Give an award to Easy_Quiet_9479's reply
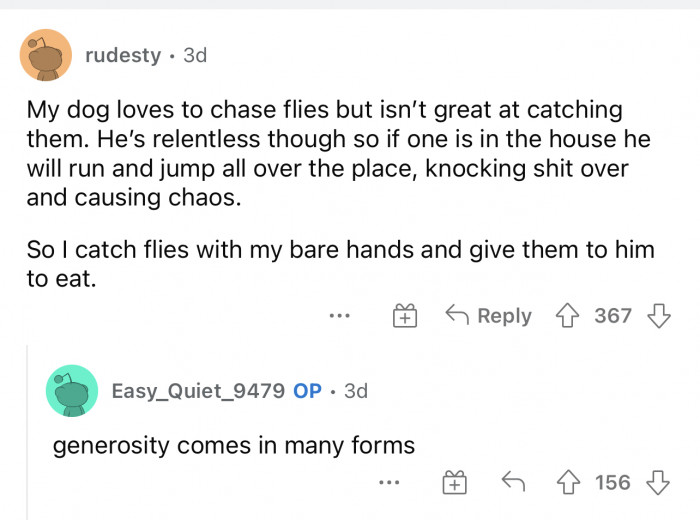Screen dimensions: 700x520 point(455,484)
